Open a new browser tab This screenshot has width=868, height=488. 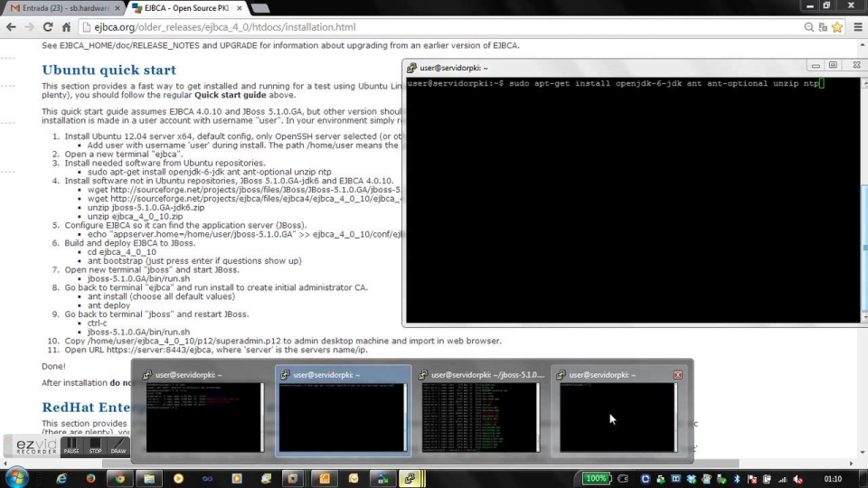[259, 8]
